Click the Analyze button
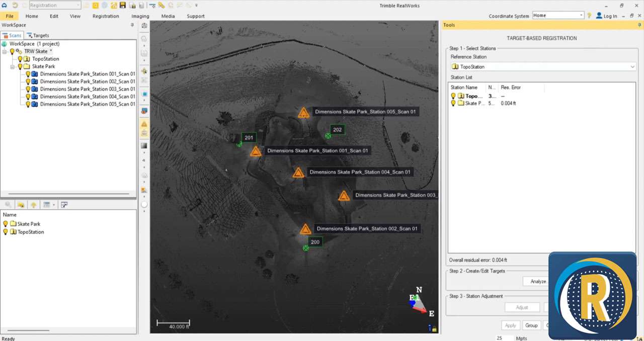Screen dimensions: 644x341 537,281
